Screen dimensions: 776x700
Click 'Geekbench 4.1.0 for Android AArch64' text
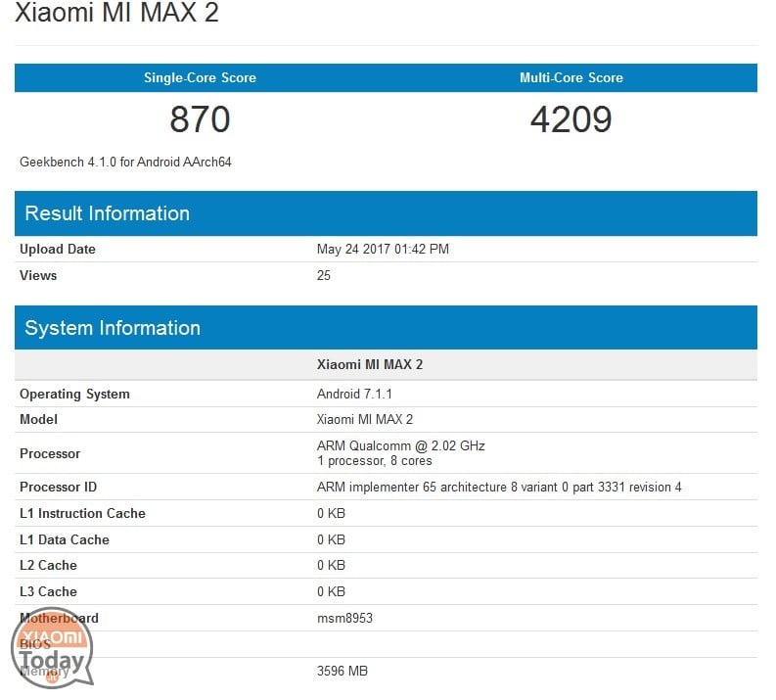pos(125,162)
